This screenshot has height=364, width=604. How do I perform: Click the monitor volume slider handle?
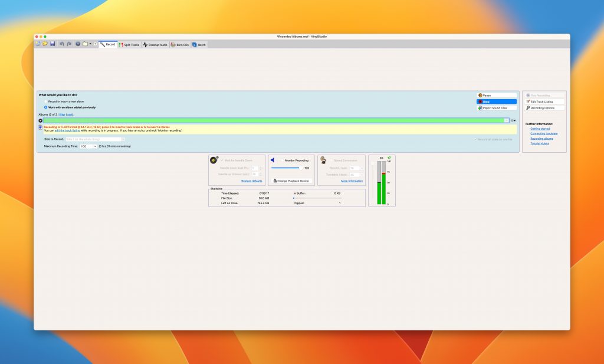[301, 168]
